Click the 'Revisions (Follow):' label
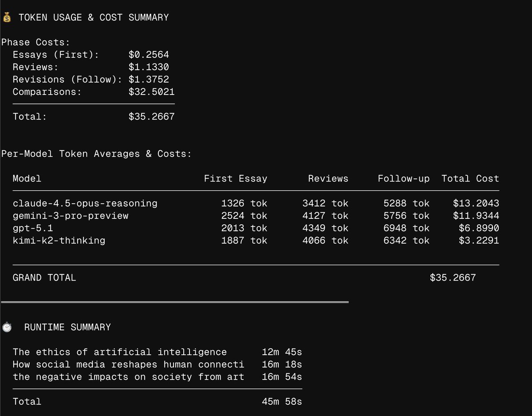This screenshot has width=532, height=416. [x=67, y=79]
